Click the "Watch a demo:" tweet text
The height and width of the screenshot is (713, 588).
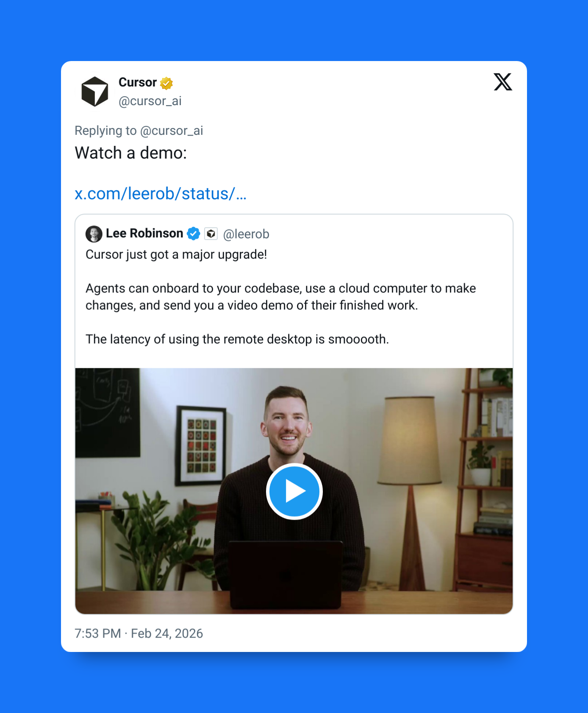[131, 153]
